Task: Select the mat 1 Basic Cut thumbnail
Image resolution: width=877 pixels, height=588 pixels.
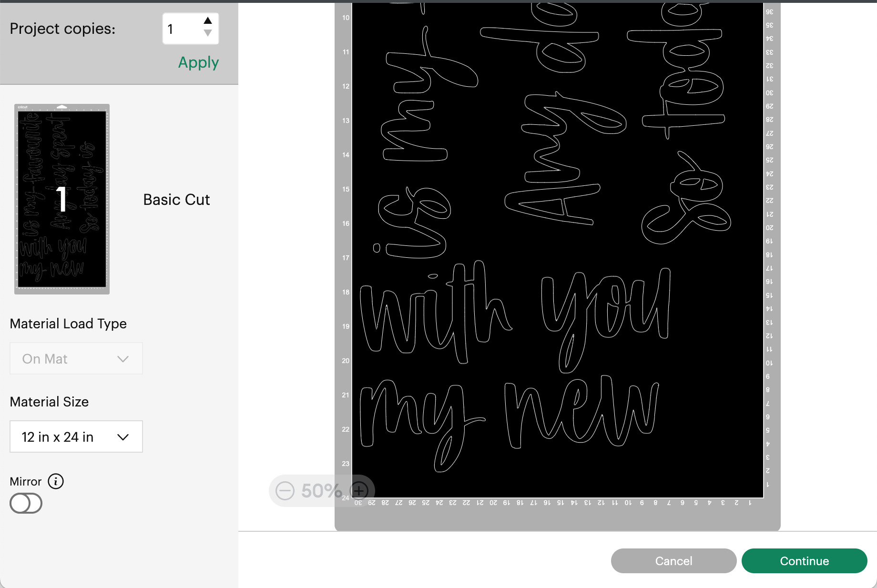Action: 62,199
